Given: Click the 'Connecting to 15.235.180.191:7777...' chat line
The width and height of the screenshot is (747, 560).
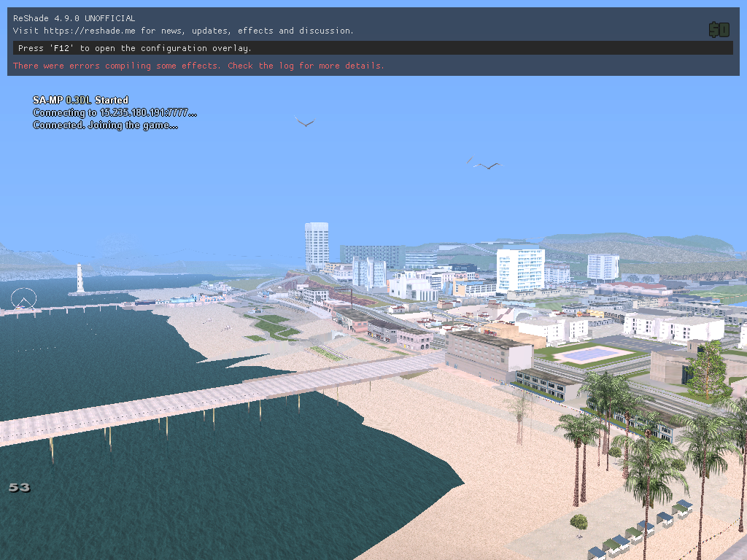Looking at the screenshot, I should tap(115, 112).
